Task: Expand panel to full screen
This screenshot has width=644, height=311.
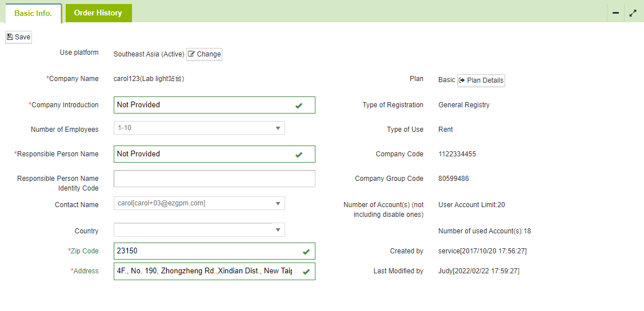Action: [633, 13]
